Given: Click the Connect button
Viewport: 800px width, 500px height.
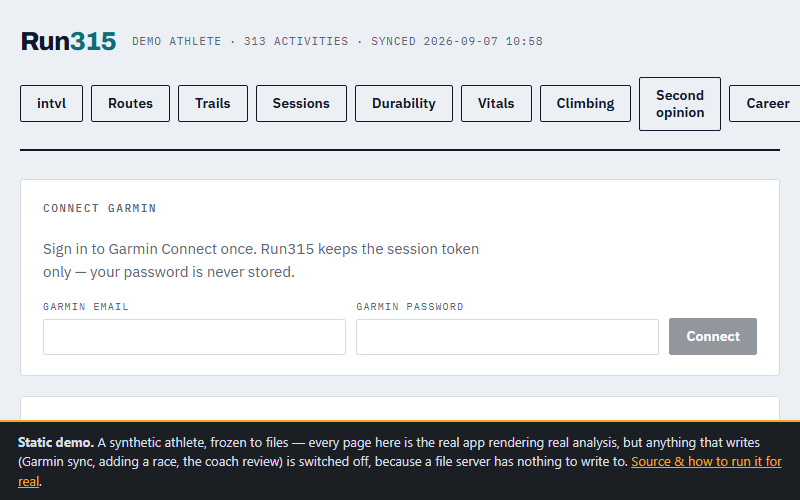Looking at the screenshot, I should [x=713, y=337].
